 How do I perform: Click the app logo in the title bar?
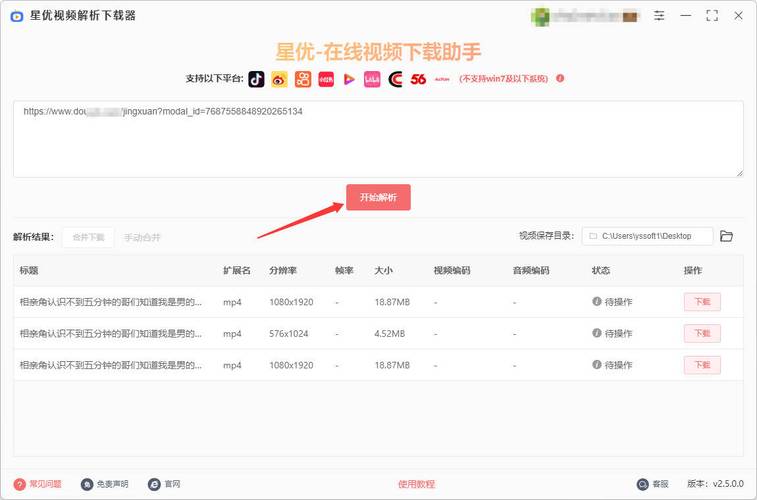(17, 16)
